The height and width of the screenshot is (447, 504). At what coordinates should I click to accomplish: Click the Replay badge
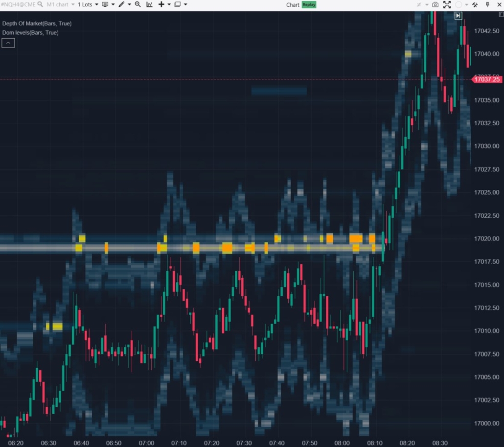pos(308,4)
